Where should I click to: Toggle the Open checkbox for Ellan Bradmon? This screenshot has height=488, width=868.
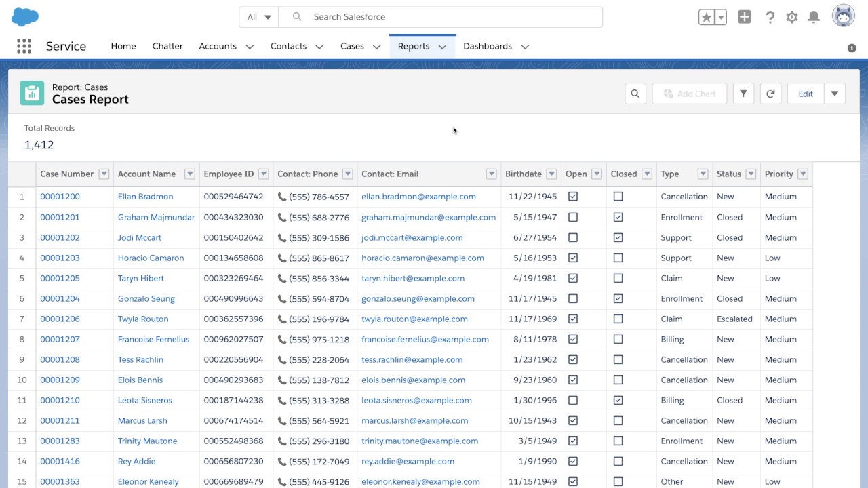click(573, 197)
